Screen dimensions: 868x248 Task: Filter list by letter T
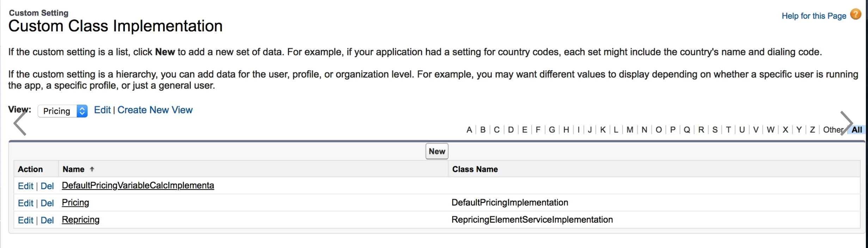point(728,130)
